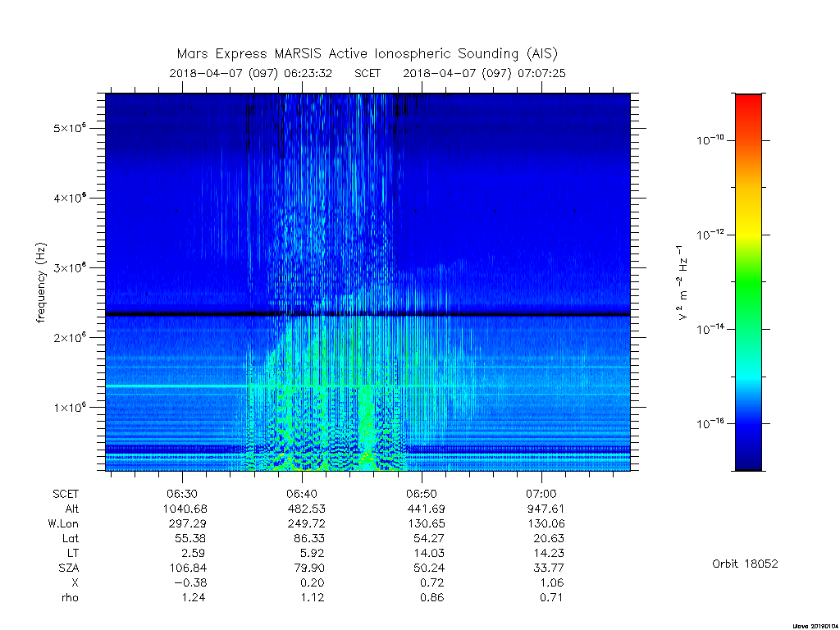This screenshot has width=840, height=630.
Task: Click the longitude value '130.65'
Action: 426,524
